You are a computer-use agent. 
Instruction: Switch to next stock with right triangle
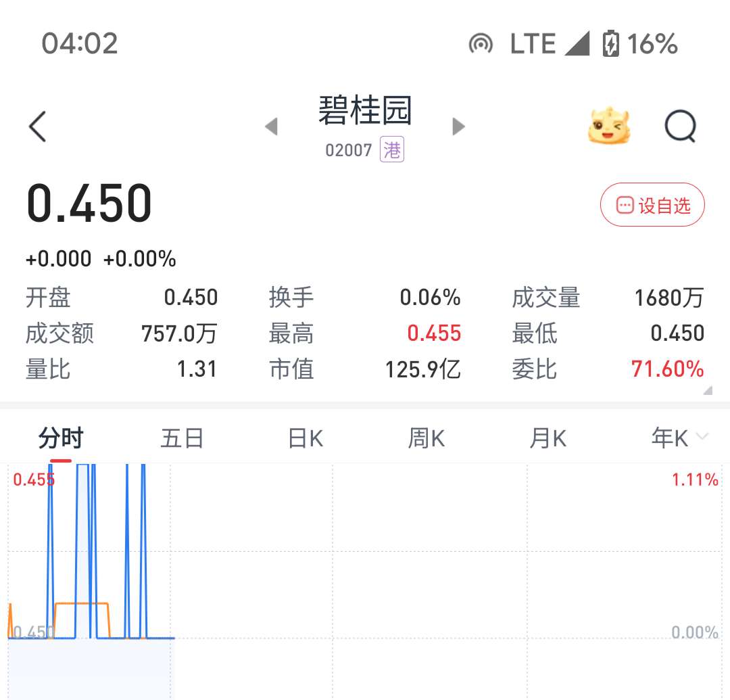(458, 126)
